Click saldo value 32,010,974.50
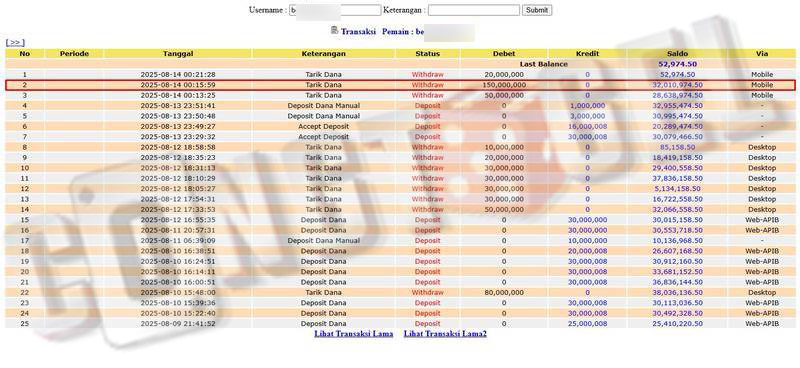 tap(678, 85)
